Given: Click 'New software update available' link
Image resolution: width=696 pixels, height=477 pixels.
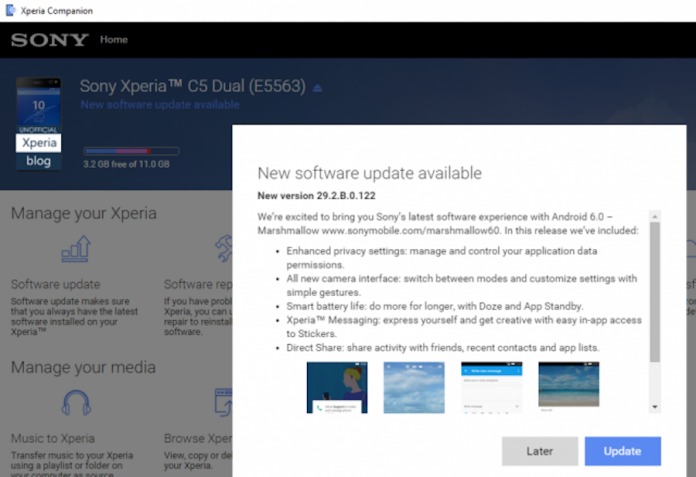Looking at the screenshot, I should point(160,105).
